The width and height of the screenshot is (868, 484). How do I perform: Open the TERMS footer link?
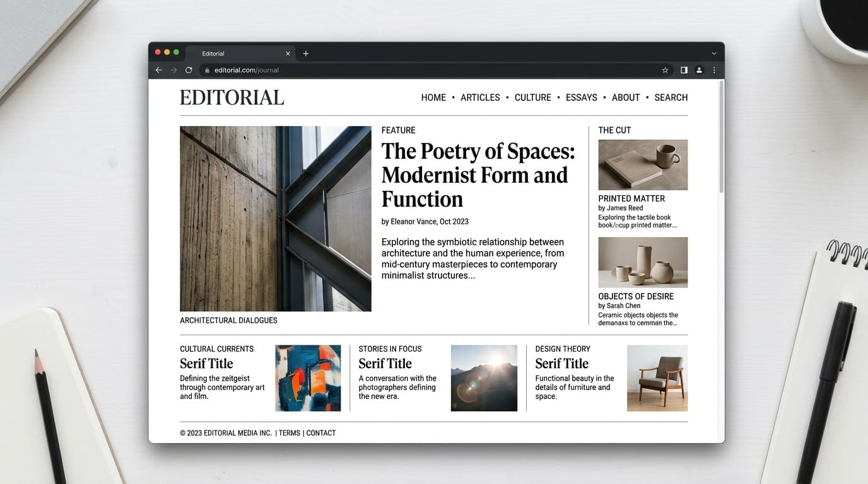click(x=290, y=433)
